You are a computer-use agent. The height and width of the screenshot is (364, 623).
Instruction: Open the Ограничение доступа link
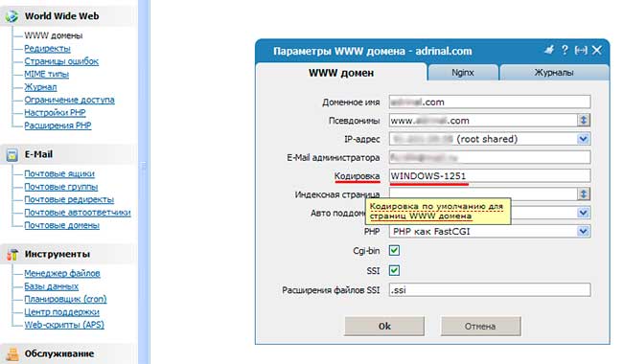pyautogui.click(x=69, y=100)
